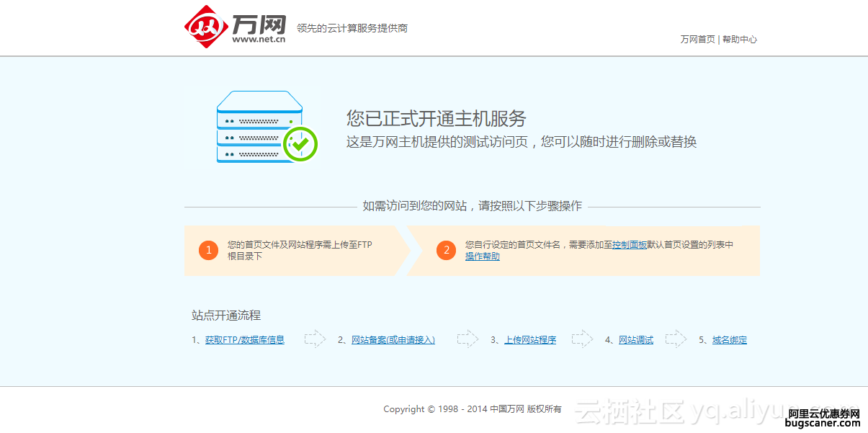The height and width of the screenshot is (433, 868).
Task: Click the text 如需访问到您的网站，请按照以下步骤操作
Action: coord(473,206)
